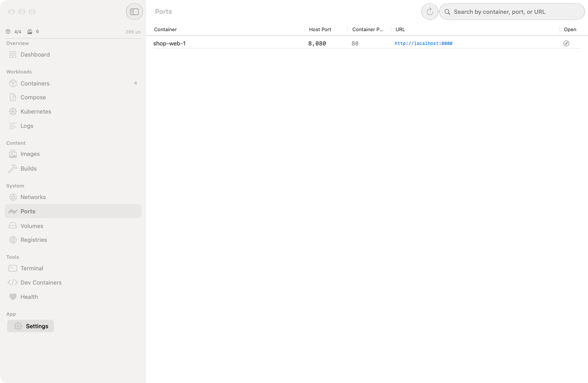Focus the search by container field
This screenshot has width=588, height=383.
click(x=512, y=12)
